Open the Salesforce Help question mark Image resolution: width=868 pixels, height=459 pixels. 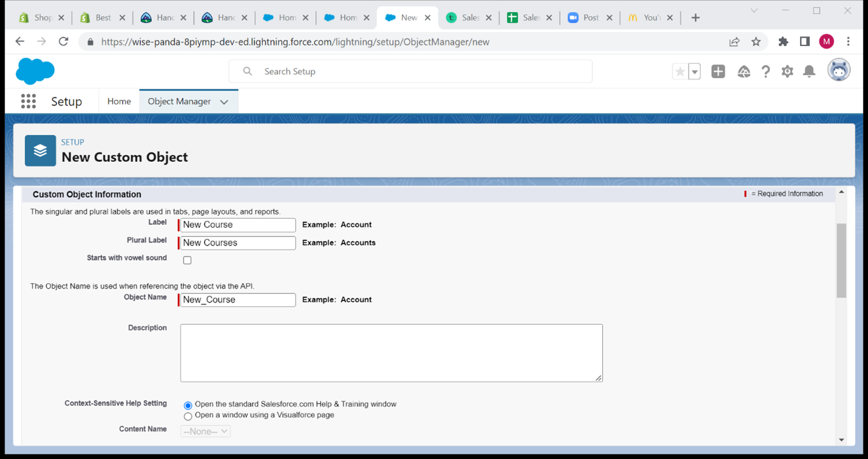[x=765, y=72]
